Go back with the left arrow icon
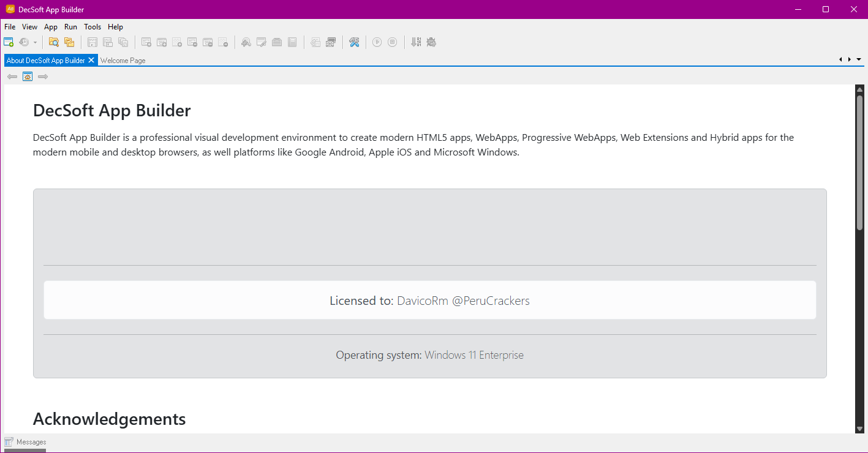Viewport: 868px width, 453px height. pyautogui.click(x=12, y=77)
